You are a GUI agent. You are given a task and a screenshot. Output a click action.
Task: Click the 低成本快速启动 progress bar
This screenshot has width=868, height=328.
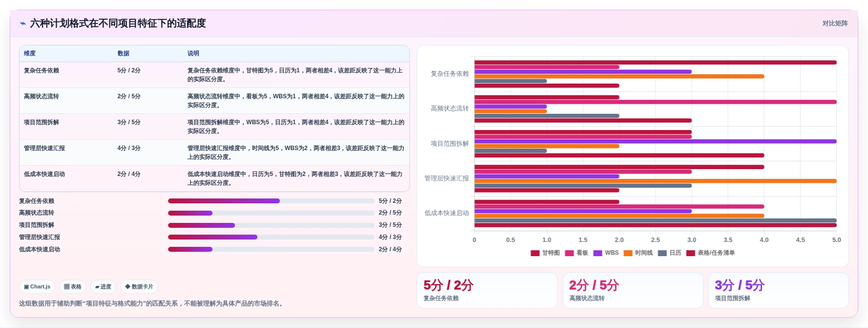point(271,249)
